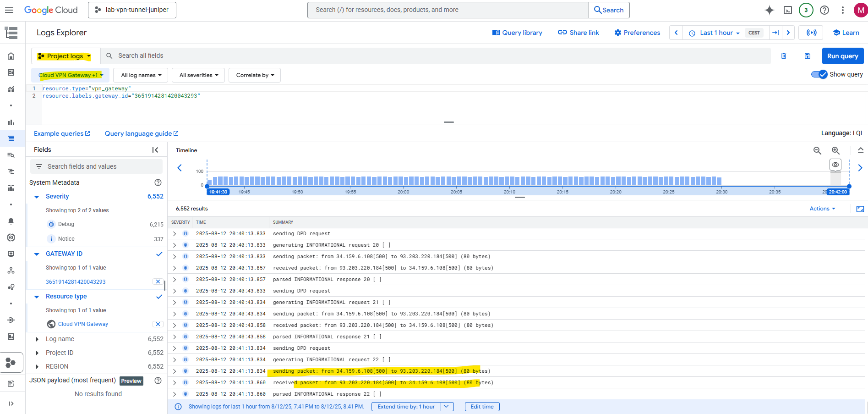Viewport: 868px width, 414px height.
Task: Click Extend time by 1 hour button
Action: coord(406,407)
